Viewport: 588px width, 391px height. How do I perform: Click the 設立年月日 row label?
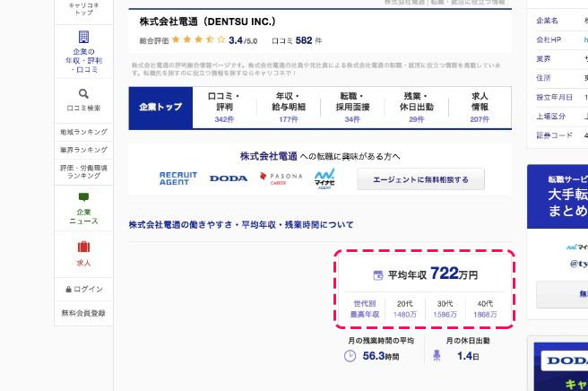coord(554,97)
